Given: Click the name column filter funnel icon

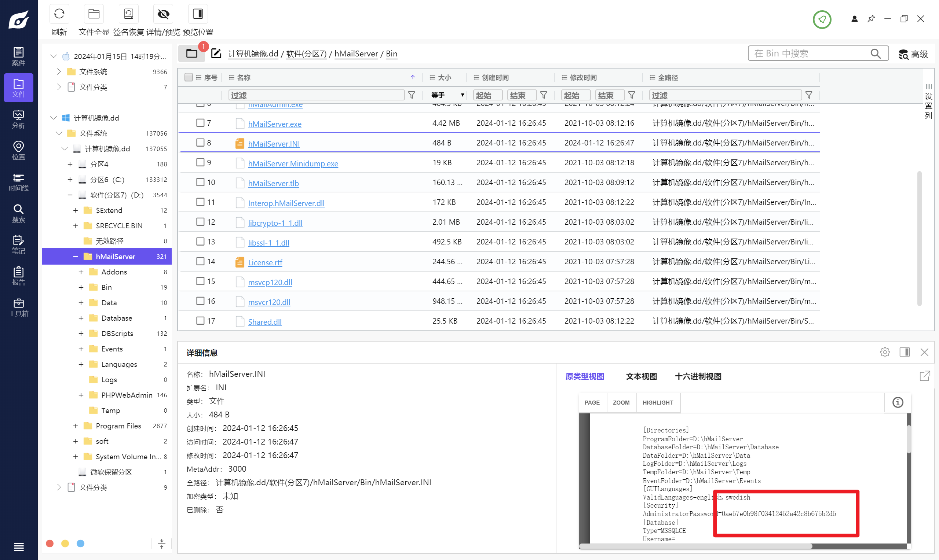Looking at the screenshot, I should 411,95.
